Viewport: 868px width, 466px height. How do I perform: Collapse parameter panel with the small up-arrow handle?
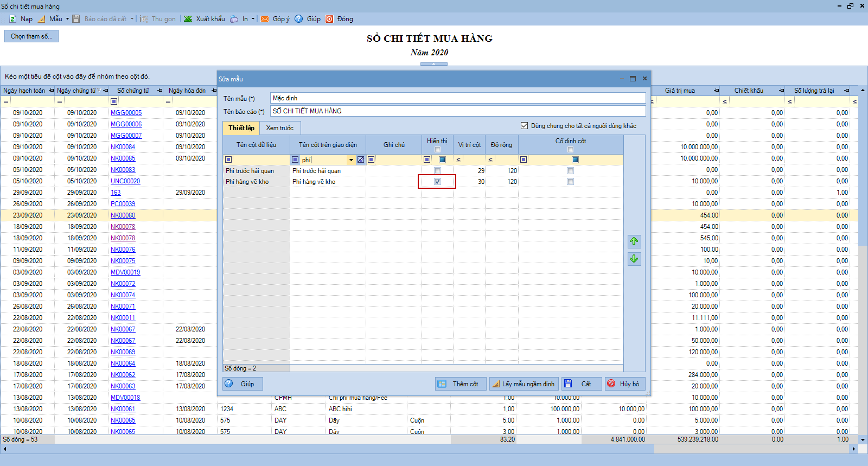point(434,64)
